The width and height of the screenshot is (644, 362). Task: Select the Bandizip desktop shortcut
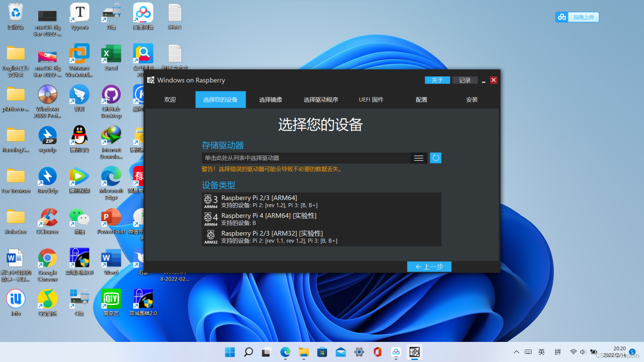pos(48,180)
